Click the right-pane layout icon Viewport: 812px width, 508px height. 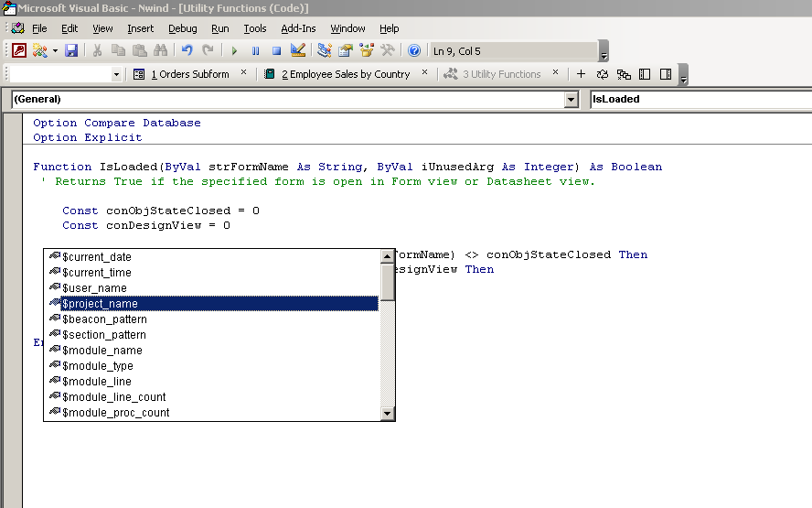pos(666,74)
